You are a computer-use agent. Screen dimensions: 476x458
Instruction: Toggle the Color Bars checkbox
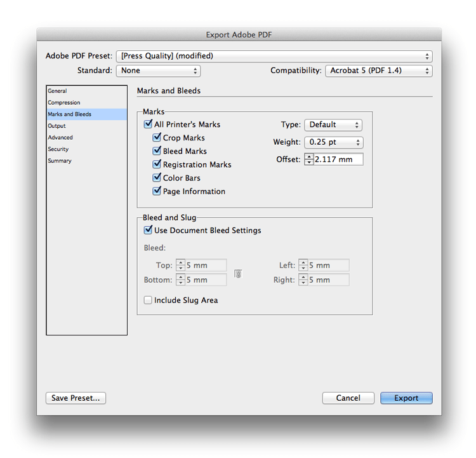coord(157,177)
